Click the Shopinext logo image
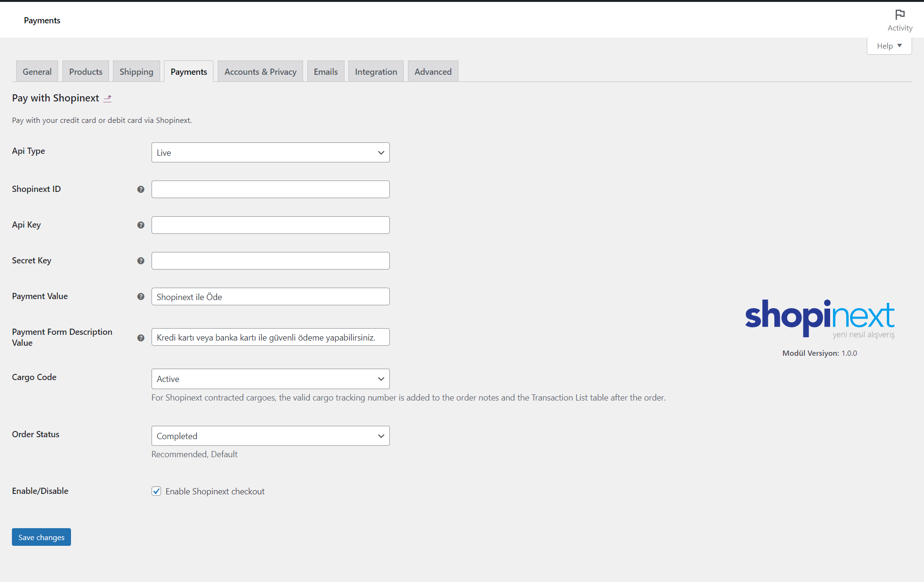Image resolution: width=924 pixels, height=582 pixels. click(820, 318)
